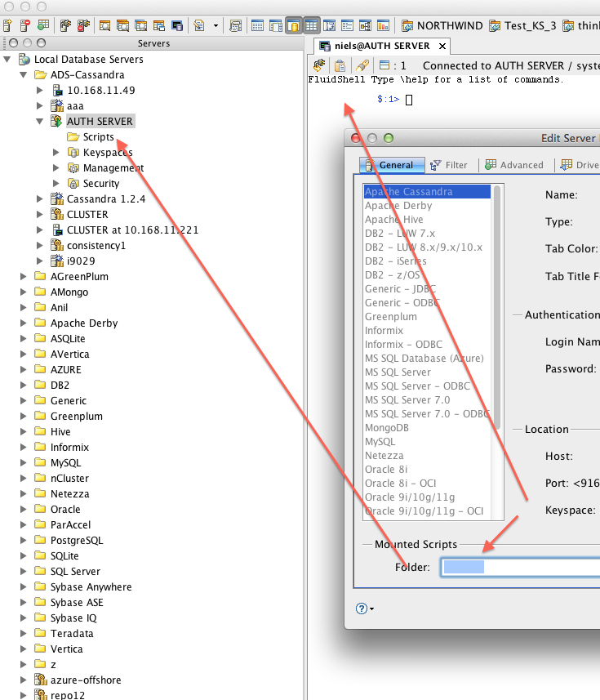This screenshot has width=600, height=700.
Task: Click the connect plug icon in main toolbar
Action: [x=65, y=26]
